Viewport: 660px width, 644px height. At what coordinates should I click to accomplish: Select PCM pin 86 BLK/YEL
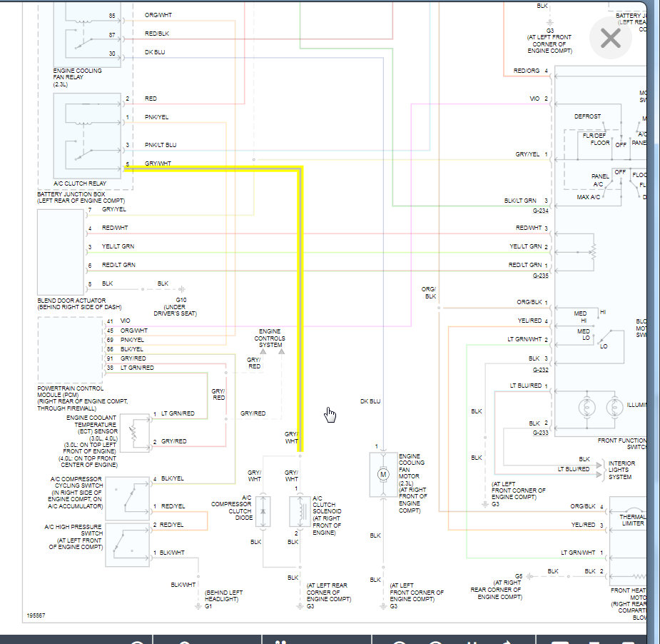point(125,349)
